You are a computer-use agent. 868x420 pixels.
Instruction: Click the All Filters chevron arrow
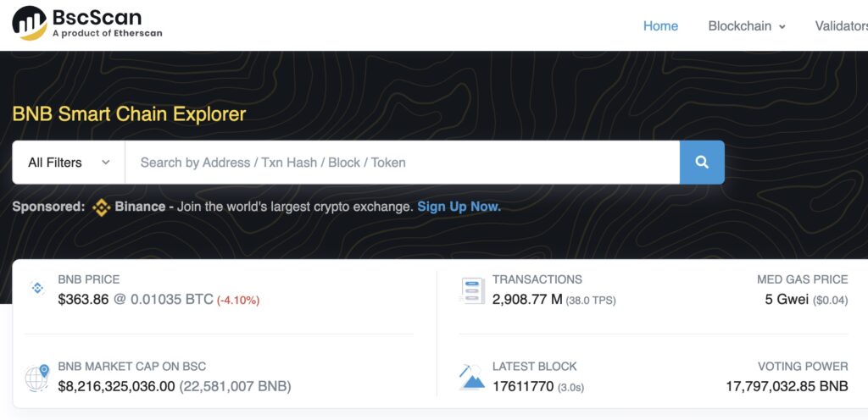(106, 163)
